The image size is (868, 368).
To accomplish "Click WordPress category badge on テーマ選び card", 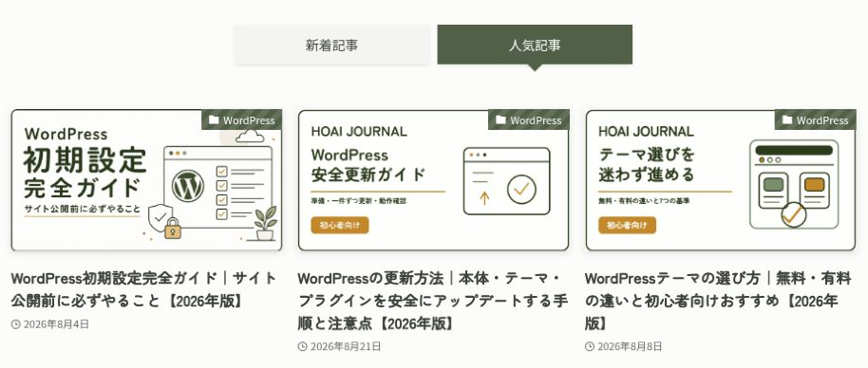I will point(816,120).
